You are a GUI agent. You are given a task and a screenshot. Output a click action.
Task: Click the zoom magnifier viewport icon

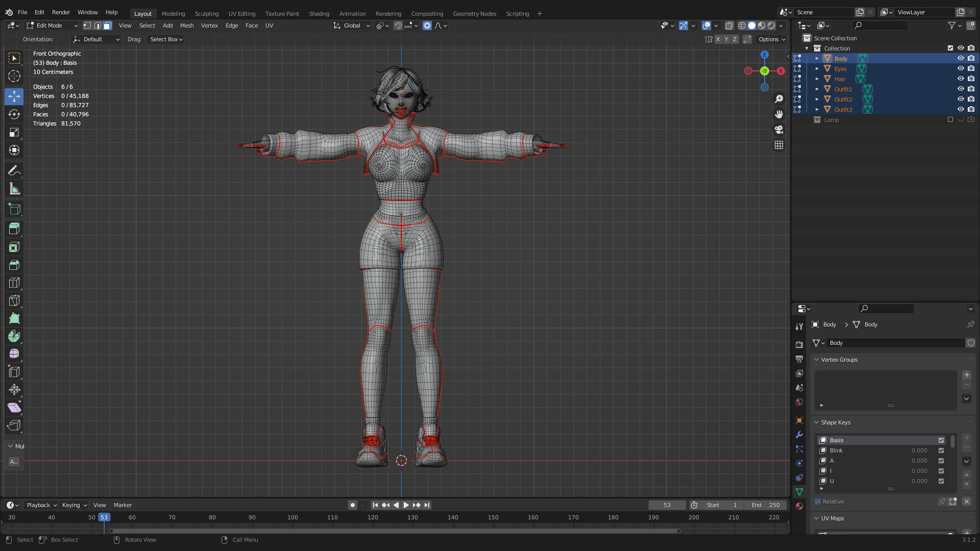[x=779, y=99]
